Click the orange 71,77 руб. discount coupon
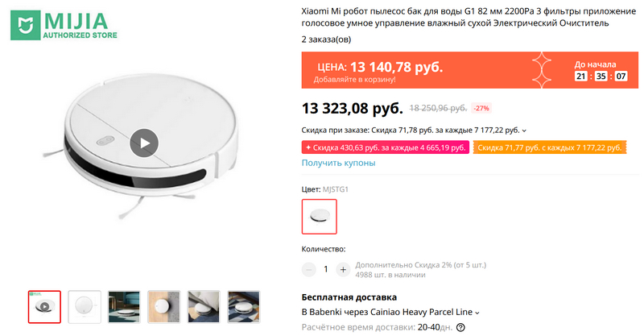The height and width of the screenshot is (336, 644). 550,147
